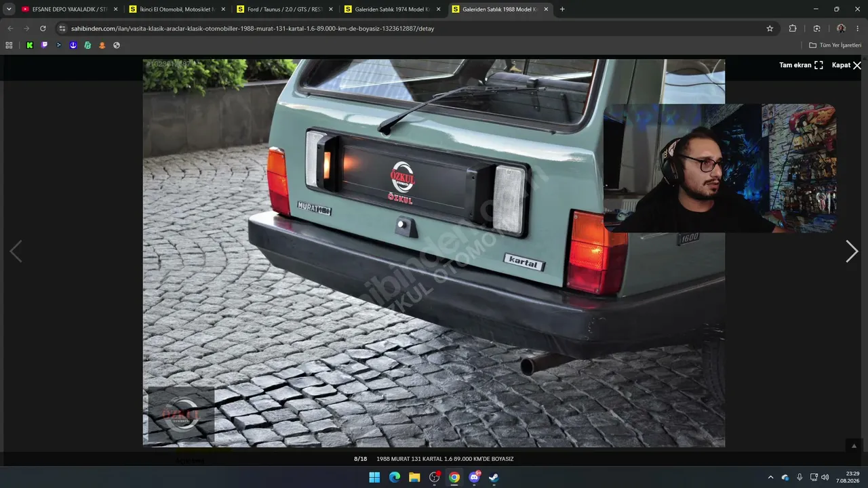This screenshot has height=488, width=868.
Task: Open the clock and date showing 23:29
Action: 849,477
